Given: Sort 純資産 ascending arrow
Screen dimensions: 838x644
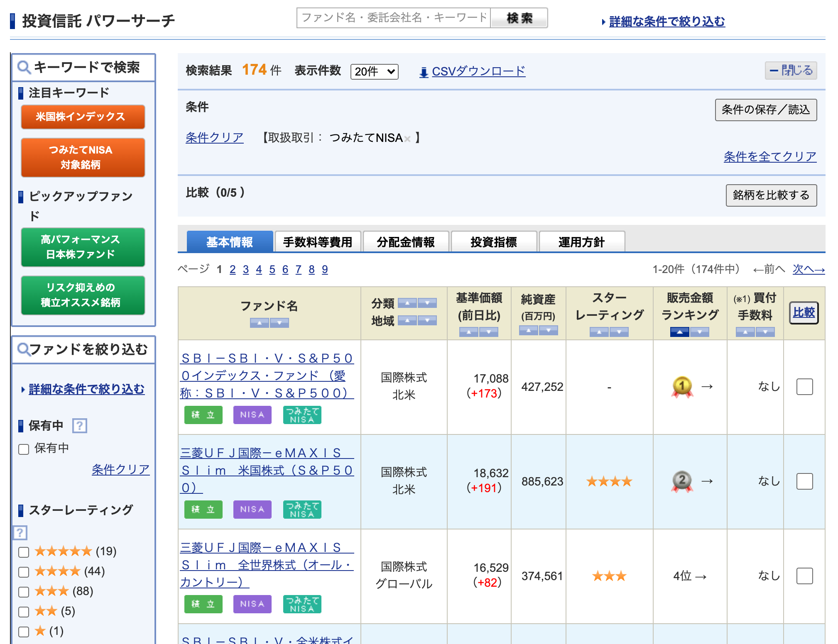Looking at the screenshot, I should tap(529, 330).
